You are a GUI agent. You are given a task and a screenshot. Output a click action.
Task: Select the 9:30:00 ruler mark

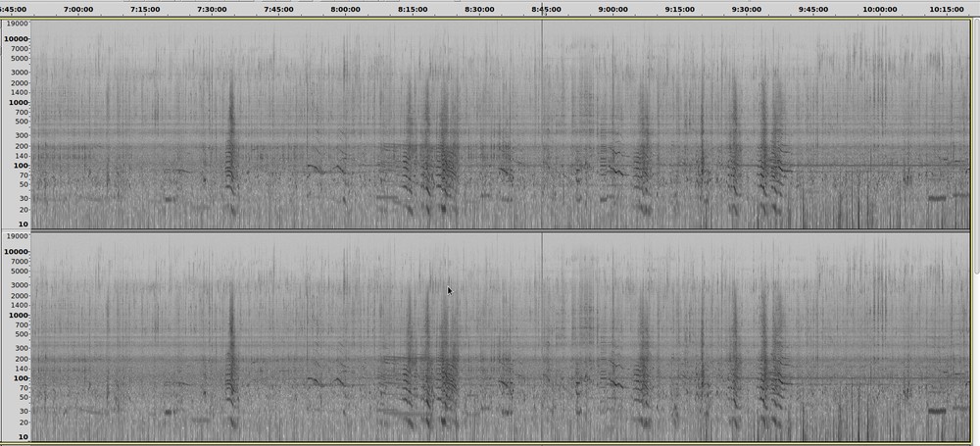click(746, 9)
